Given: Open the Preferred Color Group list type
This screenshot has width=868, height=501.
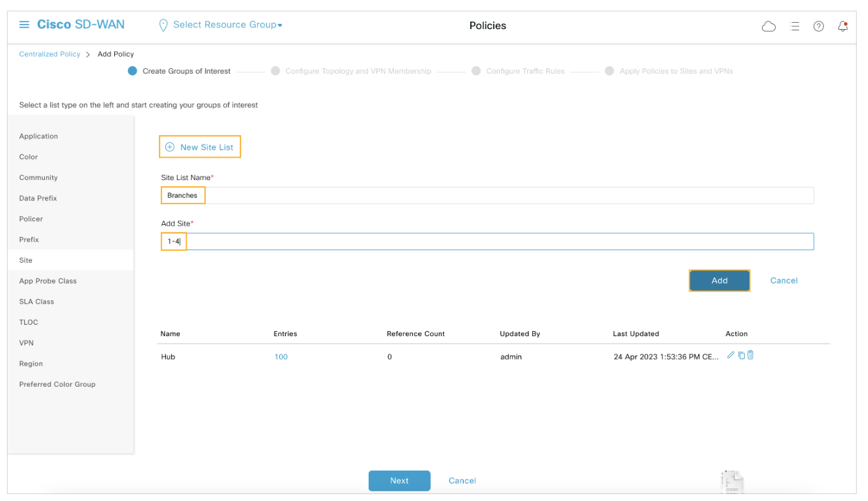Looking at the screenshot, I should [57, 384].
